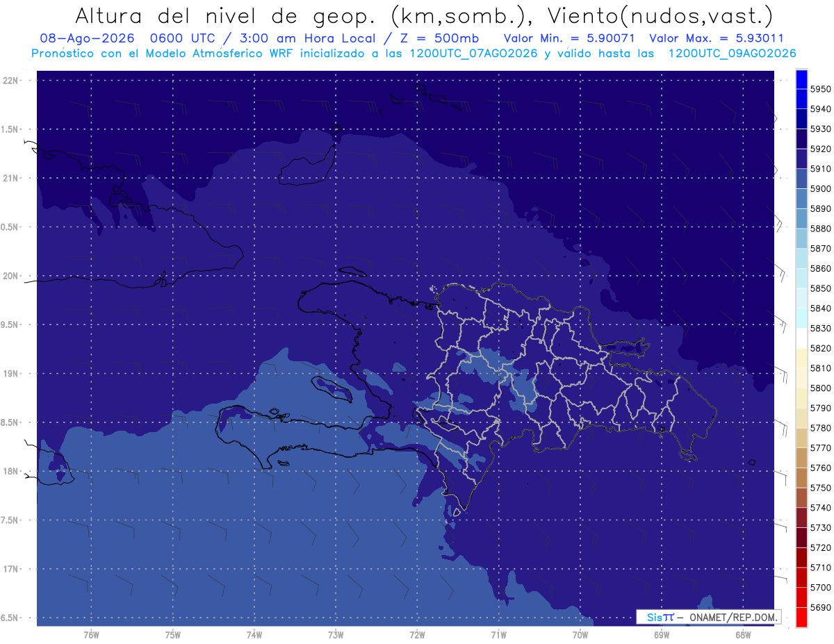The width and height of the screenshot is (834, 644).
Task: Click the '7.5N' latitude label
Action: tap(10, 520)
